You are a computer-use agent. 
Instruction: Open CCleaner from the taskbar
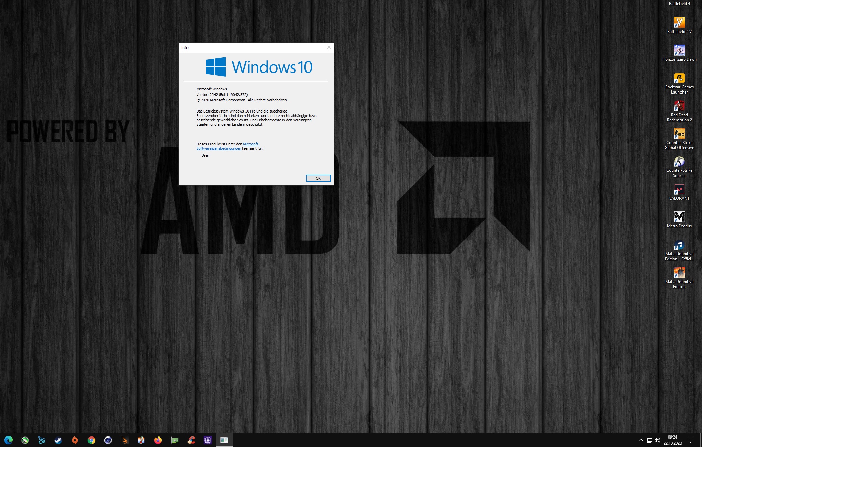click(191, 440)
